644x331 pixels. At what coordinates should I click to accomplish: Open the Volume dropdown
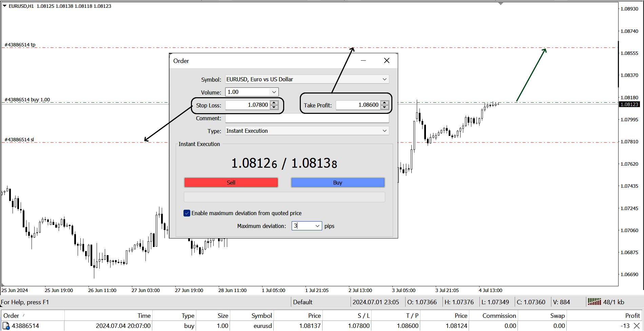coord(274,92)
